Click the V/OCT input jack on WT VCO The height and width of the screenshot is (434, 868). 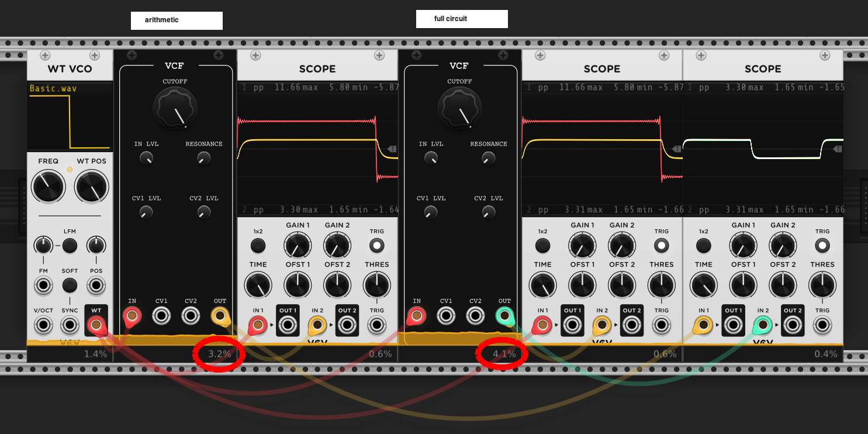tap(43, 325)
